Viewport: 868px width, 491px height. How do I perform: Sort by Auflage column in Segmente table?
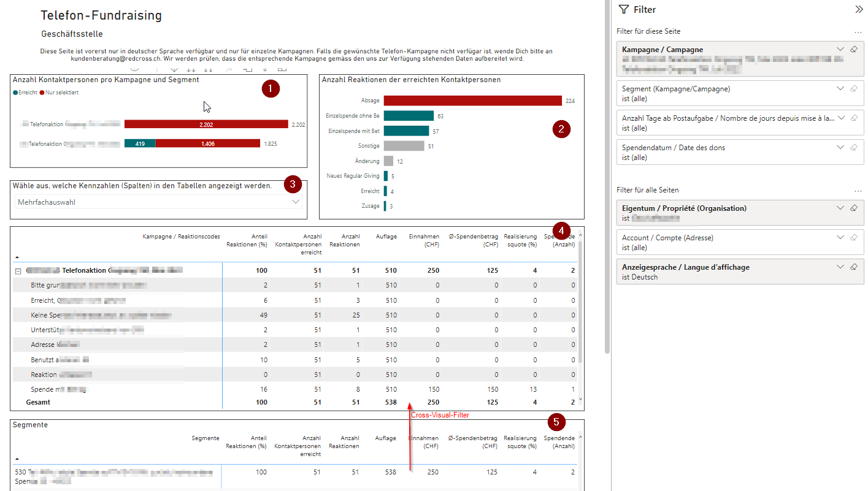pos(386,438)
